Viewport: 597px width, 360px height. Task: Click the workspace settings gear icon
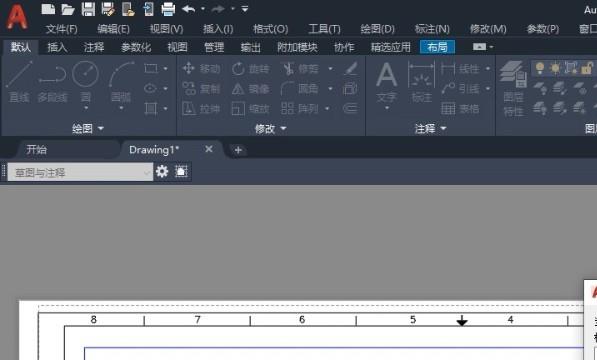point(162,172)
